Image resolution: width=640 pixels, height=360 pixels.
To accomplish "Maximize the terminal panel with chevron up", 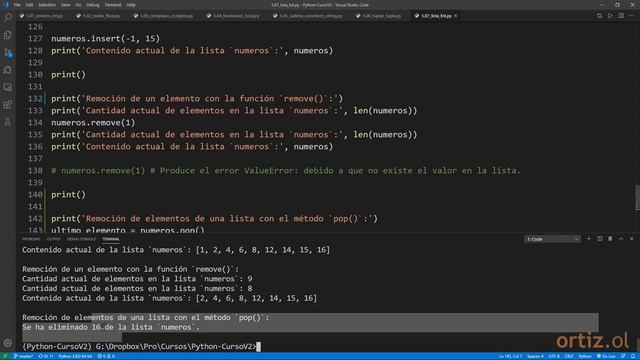I will click(621, 239).
